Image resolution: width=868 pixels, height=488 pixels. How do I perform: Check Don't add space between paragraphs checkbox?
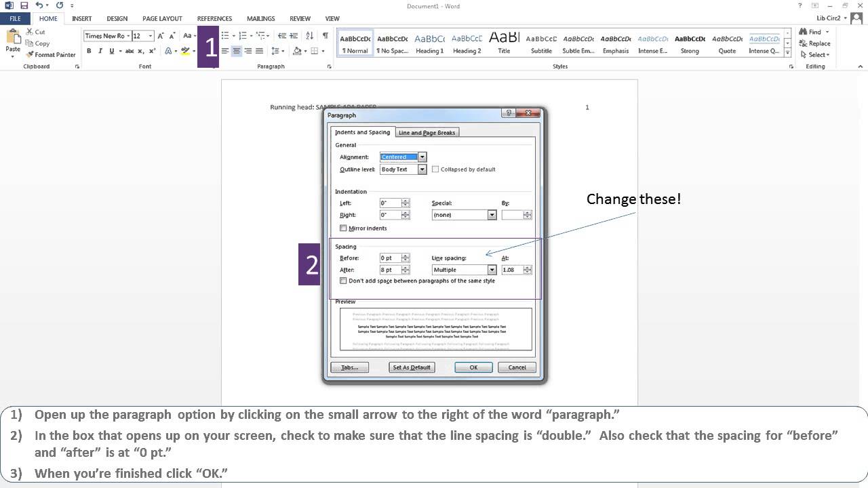pos(343,281)
